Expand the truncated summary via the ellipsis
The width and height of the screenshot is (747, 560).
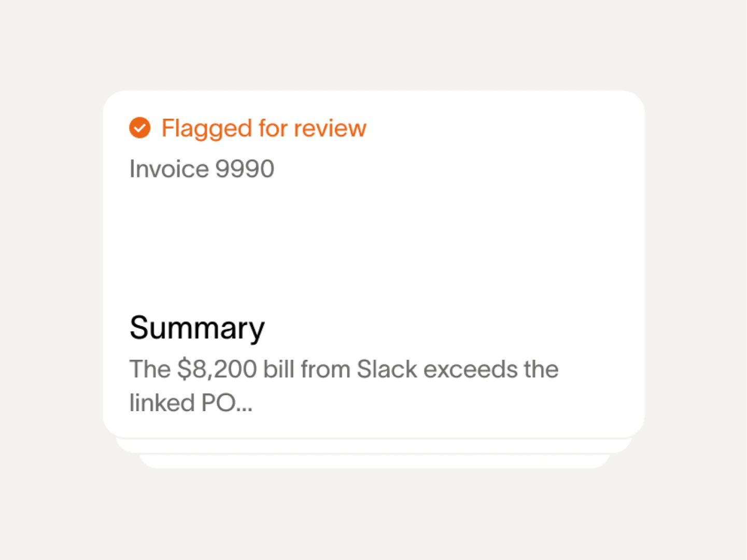tap(244, 404)
